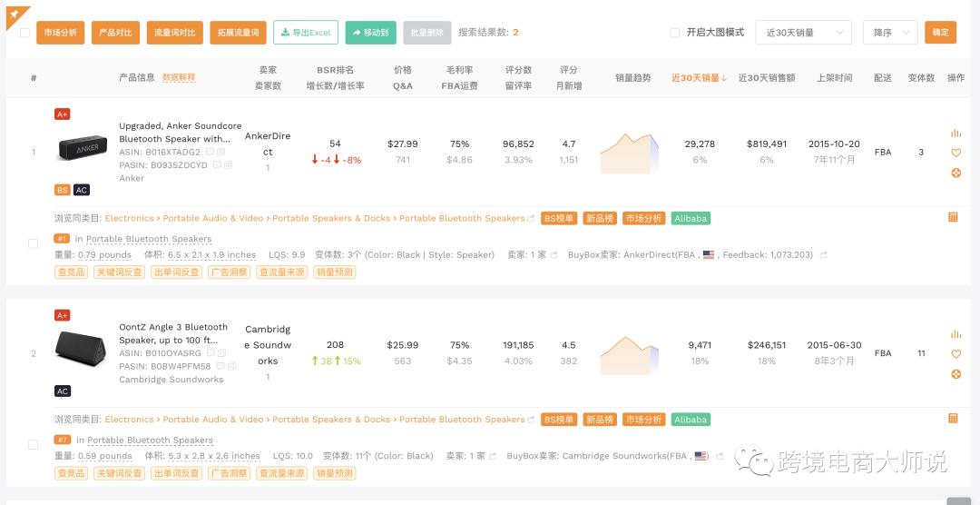This screenshot has width=980, height=505.
Task: Click the 评分数 column header
Action: [x=518, y=70]
